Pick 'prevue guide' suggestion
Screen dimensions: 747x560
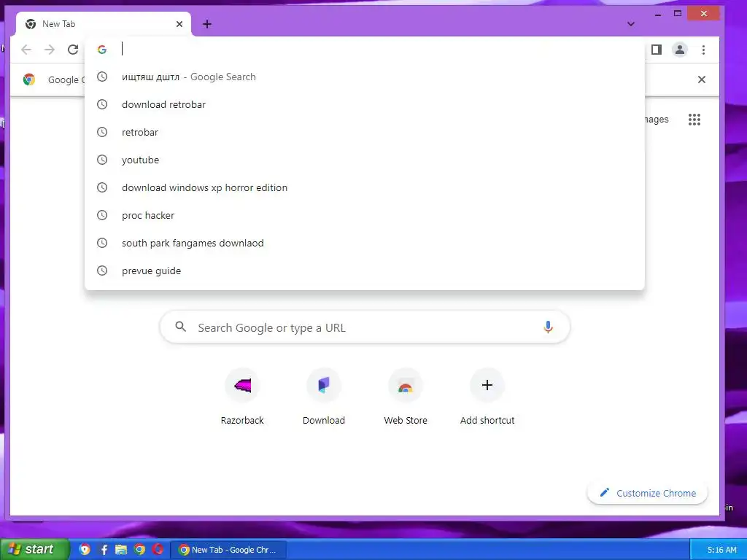[365, 271]
